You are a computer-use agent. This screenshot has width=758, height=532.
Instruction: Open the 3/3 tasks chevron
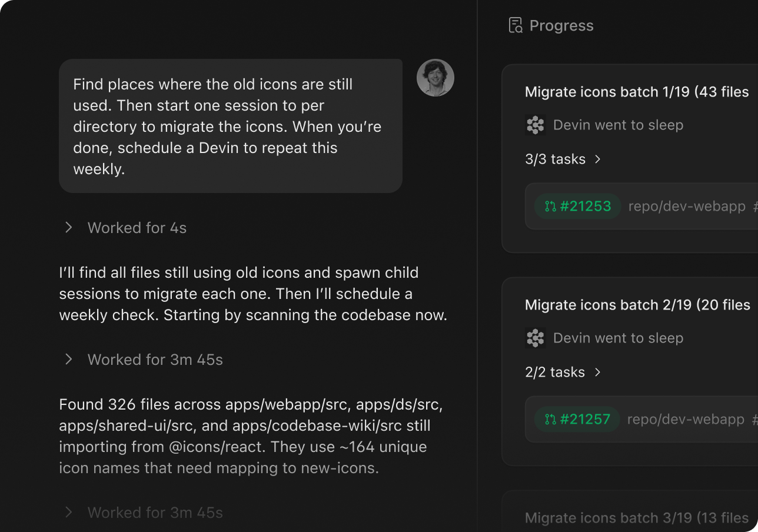tap(598, 159)
